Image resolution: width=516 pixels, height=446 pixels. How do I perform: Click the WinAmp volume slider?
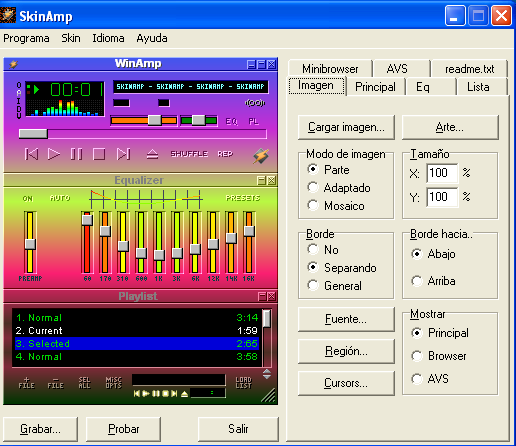click(144, 120)
